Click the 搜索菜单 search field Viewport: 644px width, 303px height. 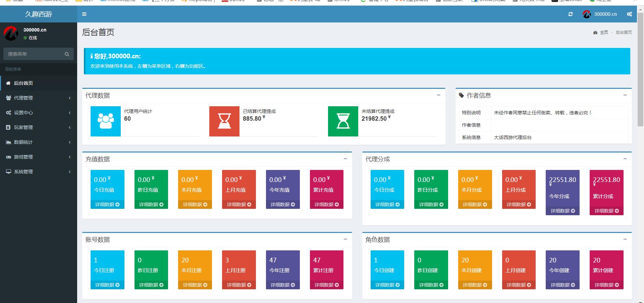pyautogui.click(x=34, y=54)
